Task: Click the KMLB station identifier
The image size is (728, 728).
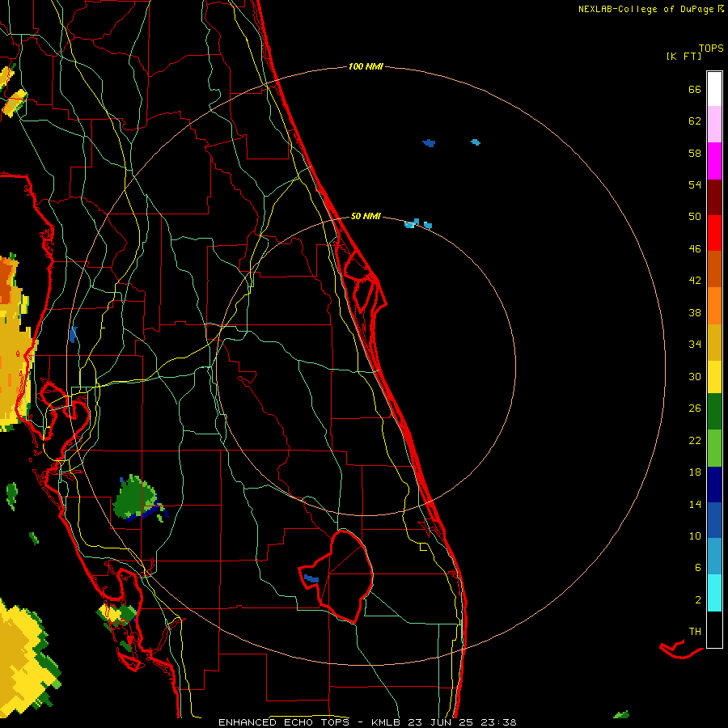Action: pyautogui.click(x=387, y=722)
